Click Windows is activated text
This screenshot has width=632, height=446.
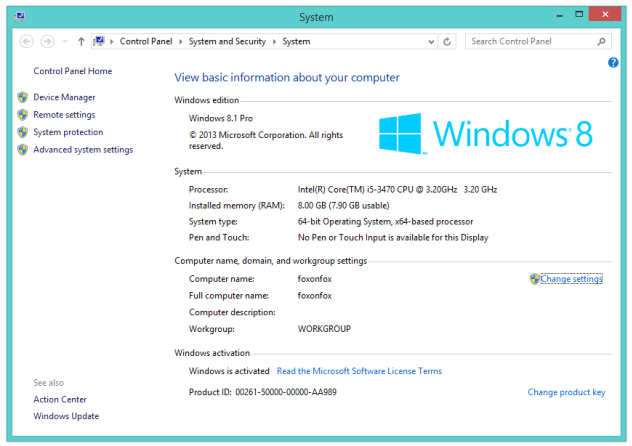pos(229,371)
